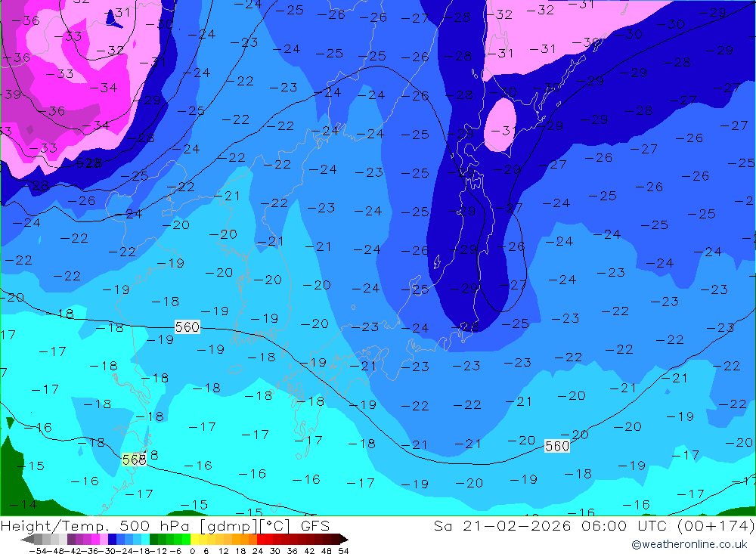Click the forecast hour '(00+174)' text
Image resolution: width=756 pixels, height=554 pixels.
tap(716, 525)
